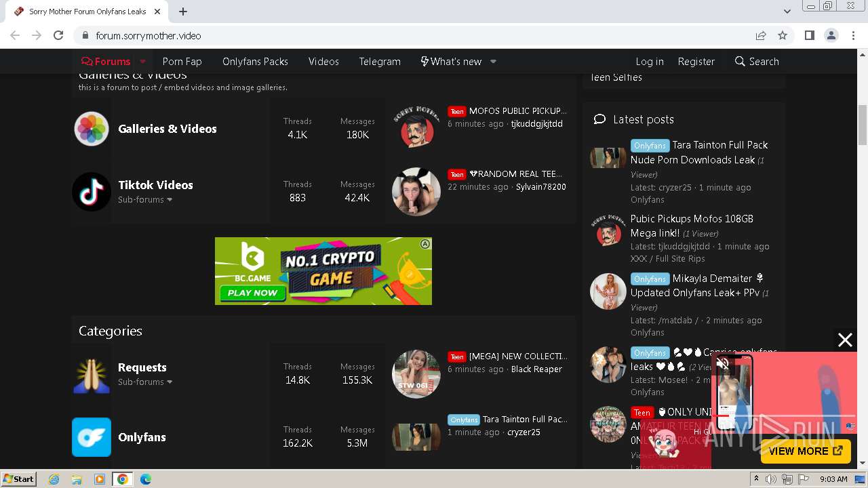Click the Log in link

click(650, 61)
